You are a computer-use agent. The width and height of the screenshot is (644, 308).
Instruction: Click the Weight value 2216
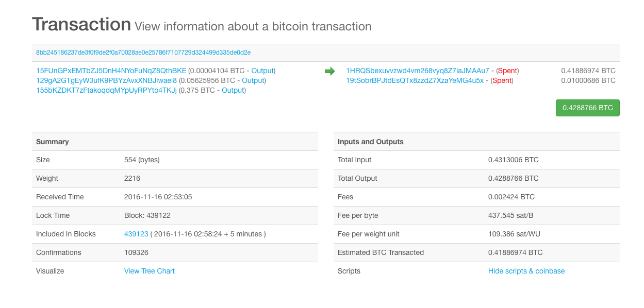[x=132, y=178]
